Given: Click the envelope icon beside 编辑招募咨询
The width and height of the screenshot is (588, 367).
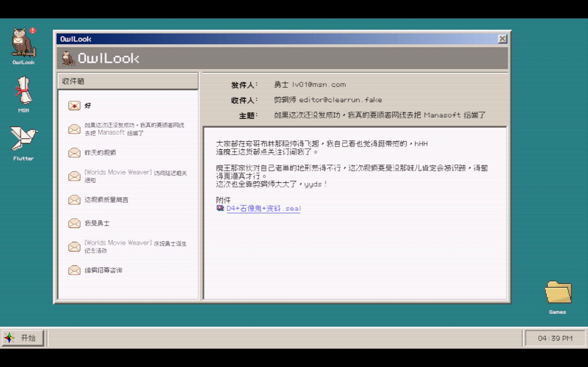Looking at the screenshot, I should [x=74, y=270].
